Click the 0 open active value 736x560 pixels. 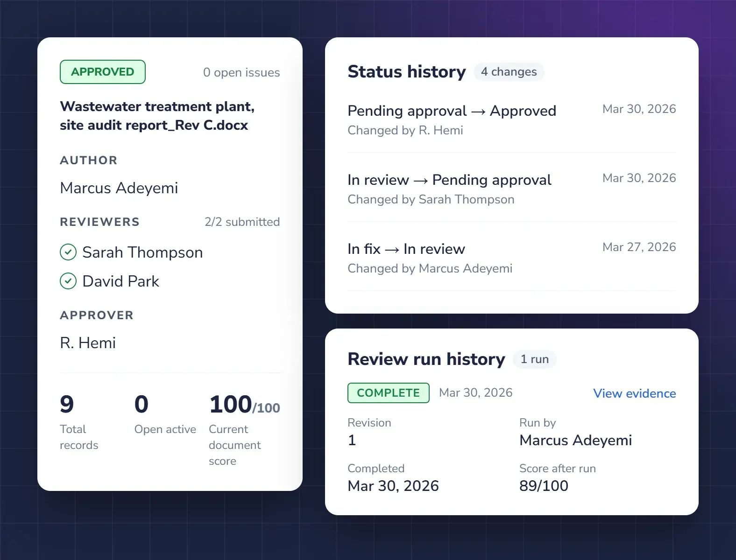142,404
